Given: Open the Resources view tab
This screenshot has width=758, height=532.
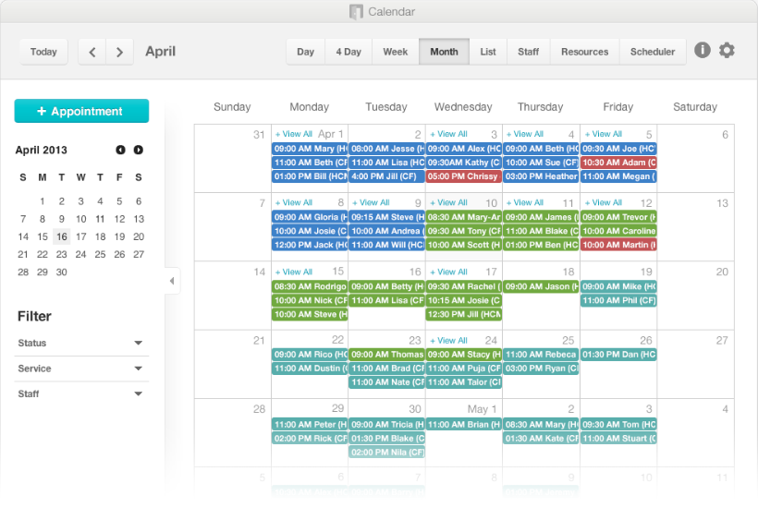Looking at the screenshot, I should (x=584, y=52).
